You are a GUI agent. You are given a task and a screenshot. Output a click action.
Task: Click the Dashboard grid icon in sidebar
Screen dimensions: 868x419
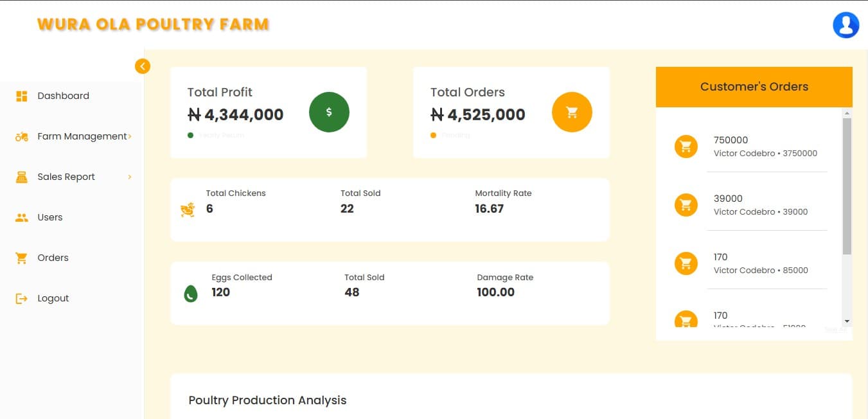[x=22, y=96]
